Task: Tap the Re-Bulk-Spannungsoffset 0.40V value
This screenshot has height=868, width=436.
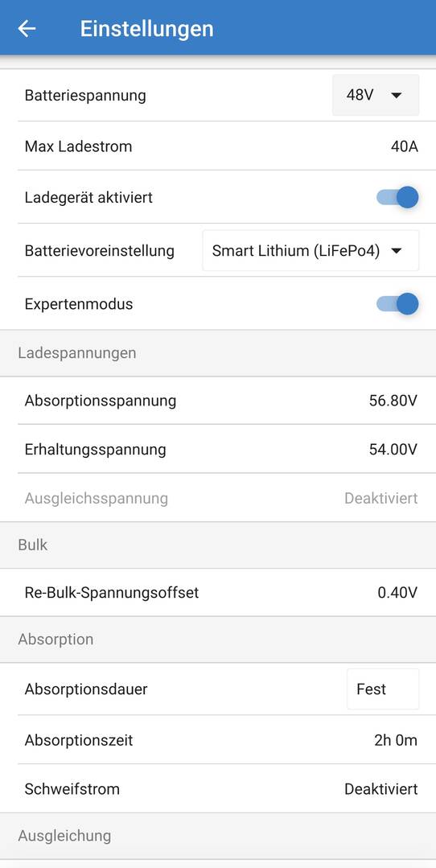Action: 397,593
